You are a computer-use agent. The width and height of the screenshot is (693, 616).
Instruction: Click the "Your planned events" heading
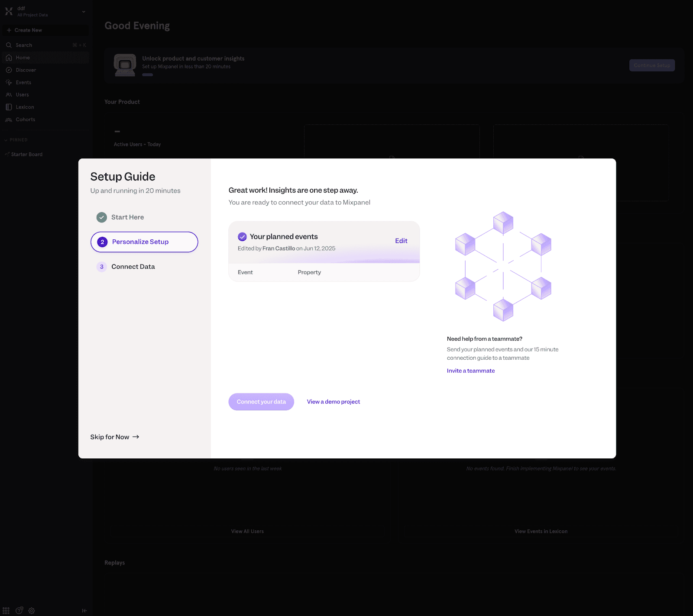point(284,237)
